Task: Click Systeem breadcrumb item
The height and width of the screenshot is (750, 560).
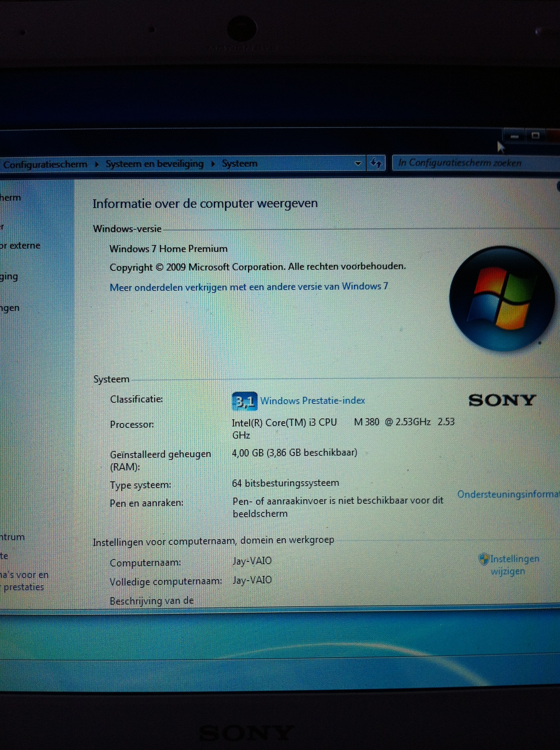Action: pyautogui.click(x=240, y=163)
